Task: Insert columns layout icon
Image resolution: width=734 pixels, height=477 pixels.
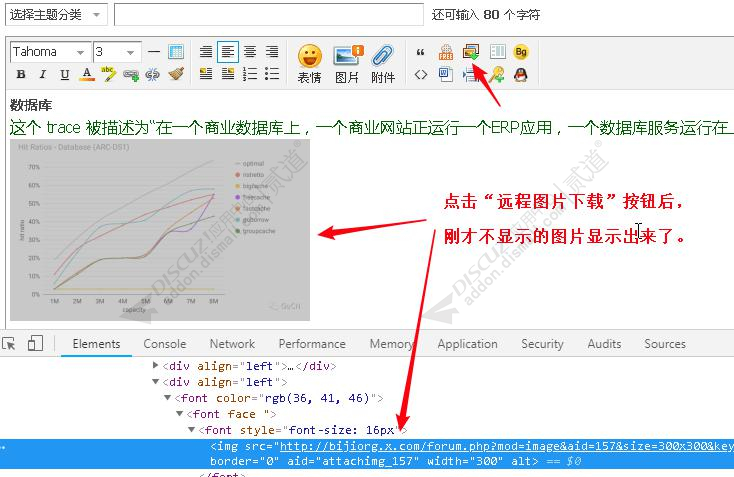Action: tap(498, 51)
